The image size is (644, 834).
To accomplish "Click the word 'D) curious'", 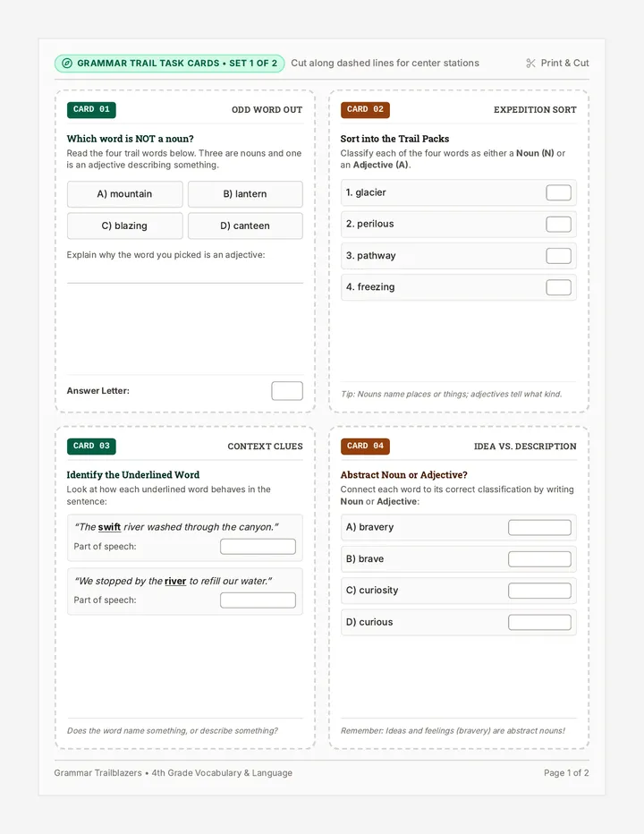I will (x=369, y=622).
